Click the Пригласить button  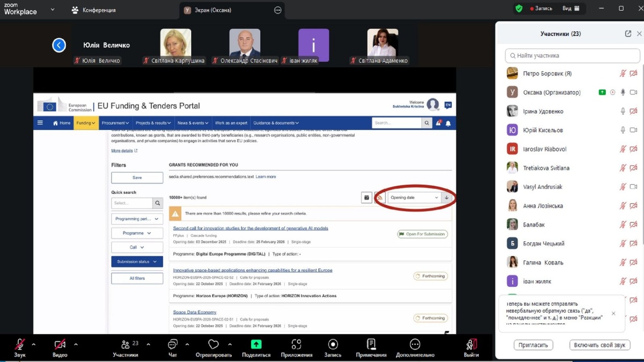coord(533,345)
